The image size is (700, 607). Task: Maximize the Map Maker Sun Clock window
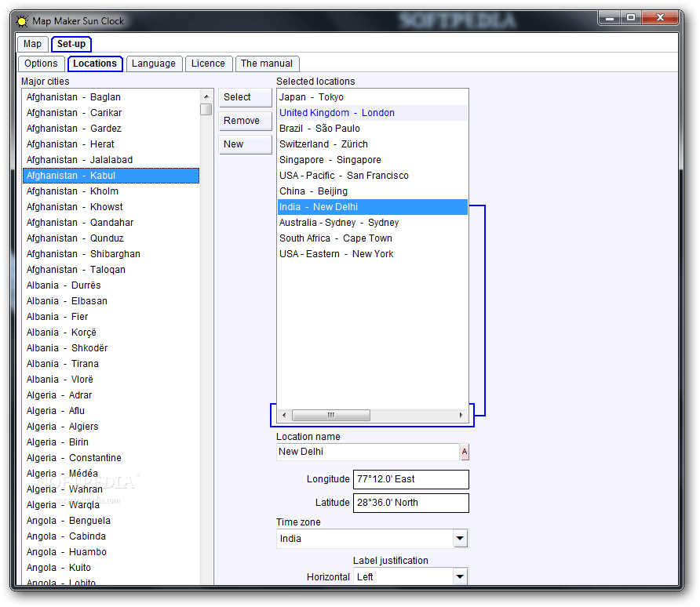pyautogui.click(x=631, y=18)
